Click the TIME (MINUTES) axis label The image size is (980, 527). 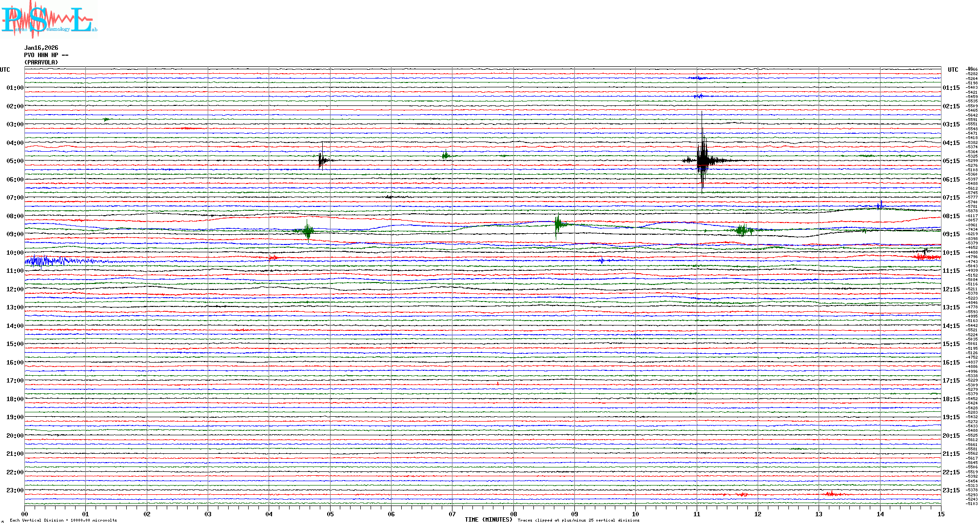(489, 520)
